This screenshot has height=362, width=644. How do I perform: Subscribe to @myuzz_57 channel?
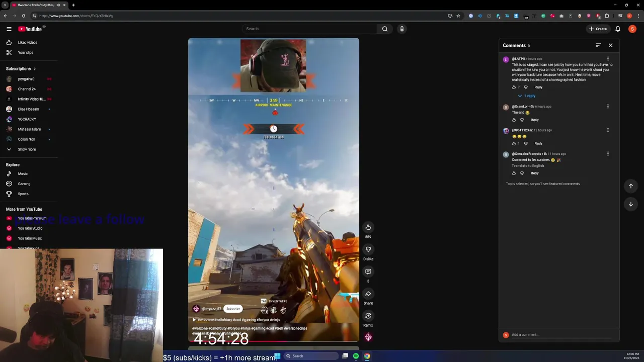pyautogui.click(x=233, y=309)
